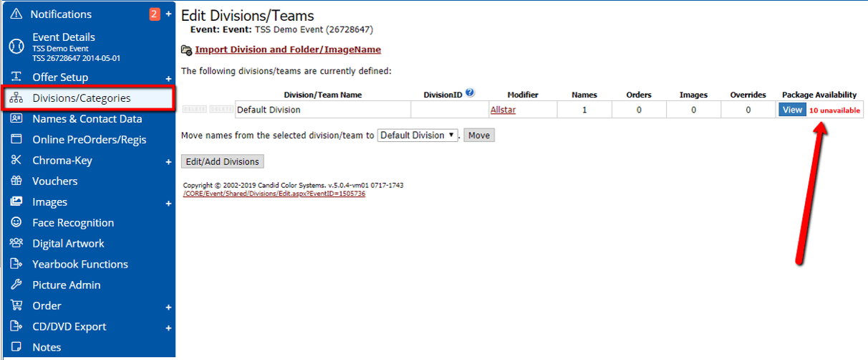
Task: Click the Notifications warning triangle icon
Action: pos(16,14)
